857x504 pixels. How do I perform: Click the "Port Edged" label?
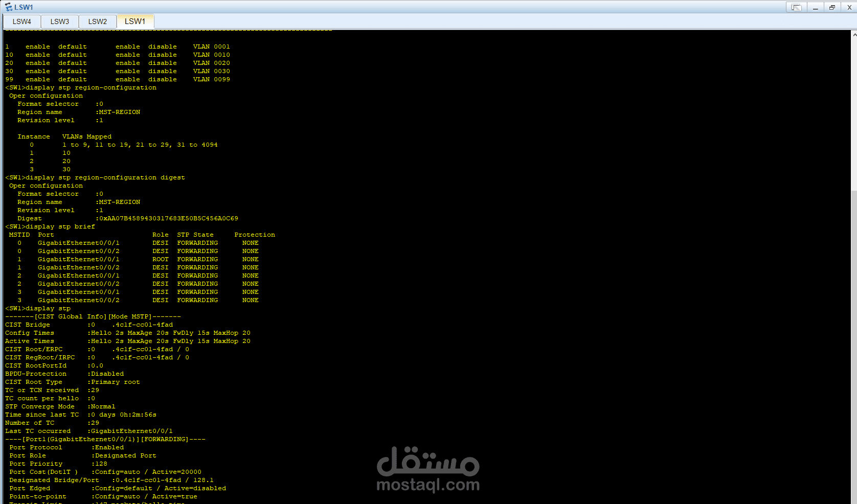30,488
